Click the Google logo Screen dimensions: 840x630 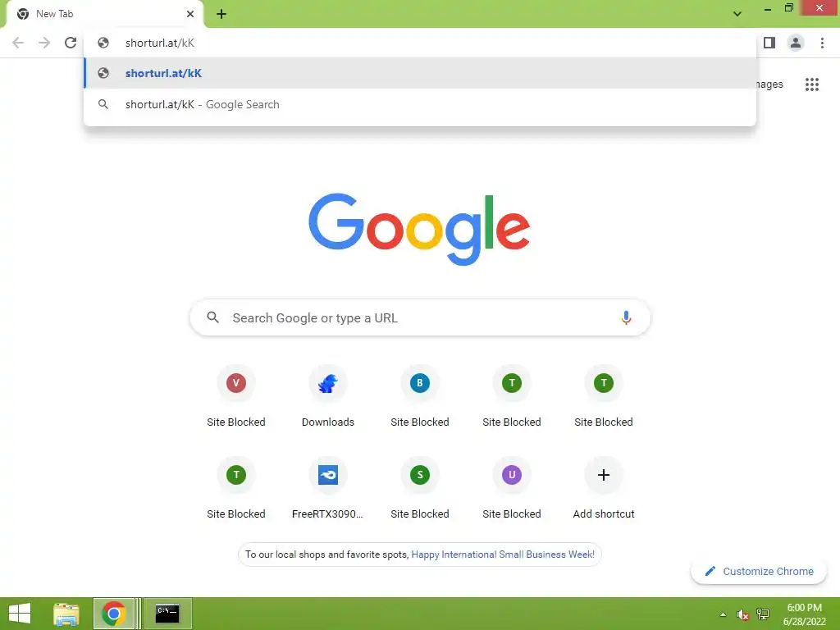pos(419,230)
